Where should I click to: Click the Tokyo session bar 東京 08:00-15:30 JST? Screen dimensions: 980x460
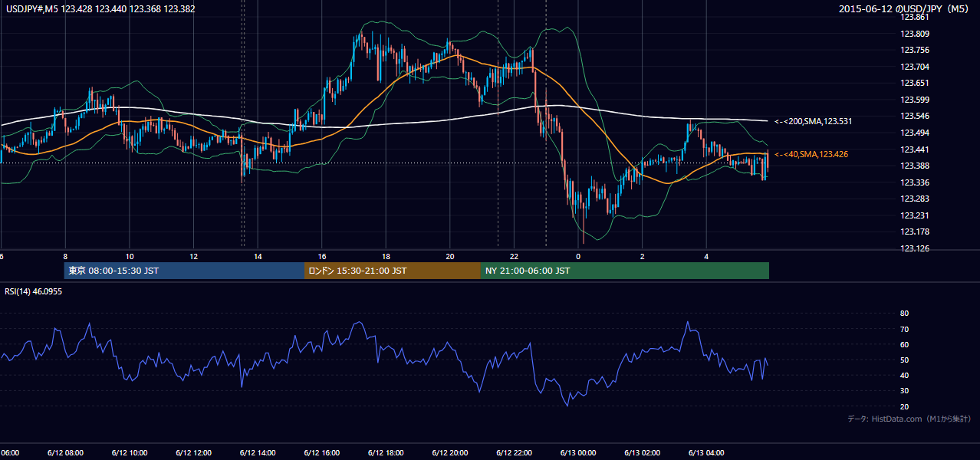coord(184,271)
